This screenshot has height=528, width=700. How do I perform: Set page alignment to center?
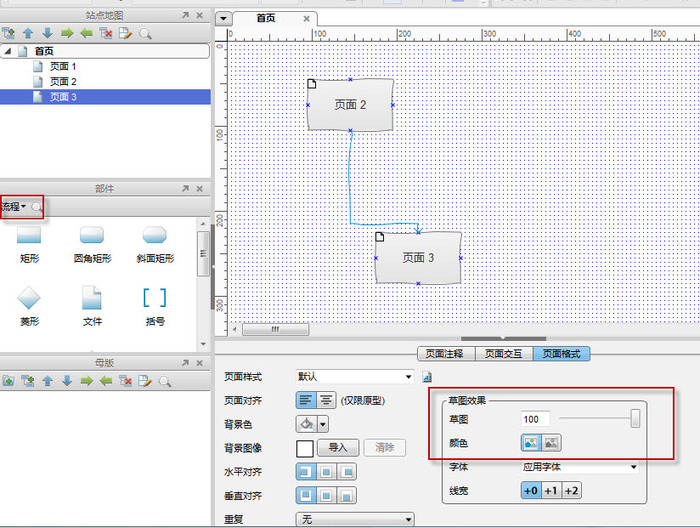327,400
